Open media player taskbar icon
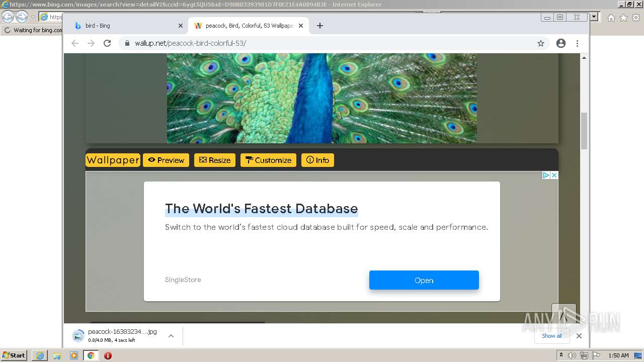The image size is (644, 362). click(x=74, y=355)
